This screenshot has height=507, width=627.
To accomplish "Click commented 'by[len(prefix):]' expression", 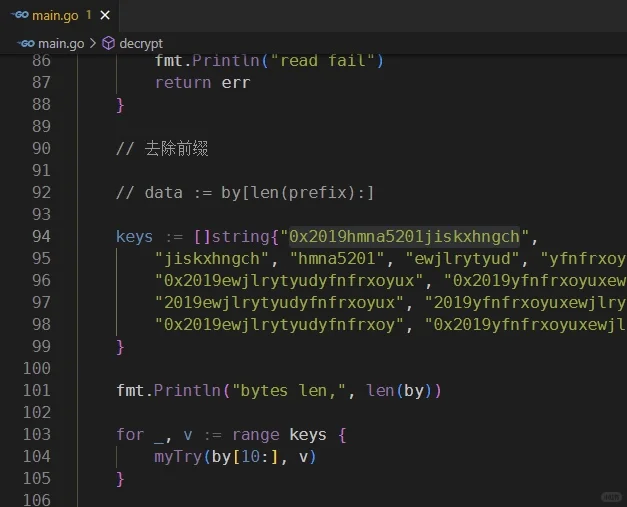I will [x=298, y=193].
